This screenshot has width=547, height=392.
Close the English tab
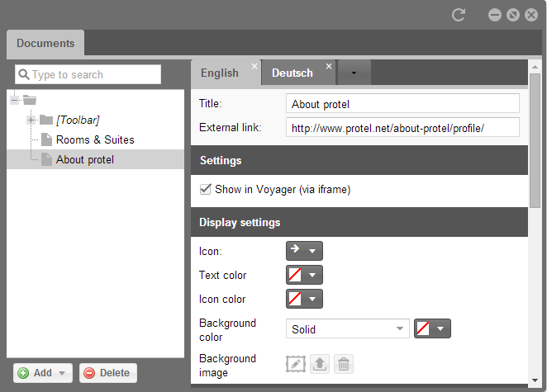click(x=254, y=66)
